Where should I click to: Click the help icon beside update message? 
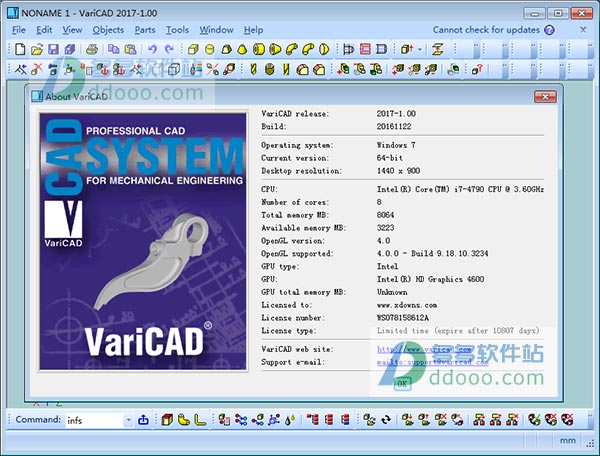click(549, 30)
